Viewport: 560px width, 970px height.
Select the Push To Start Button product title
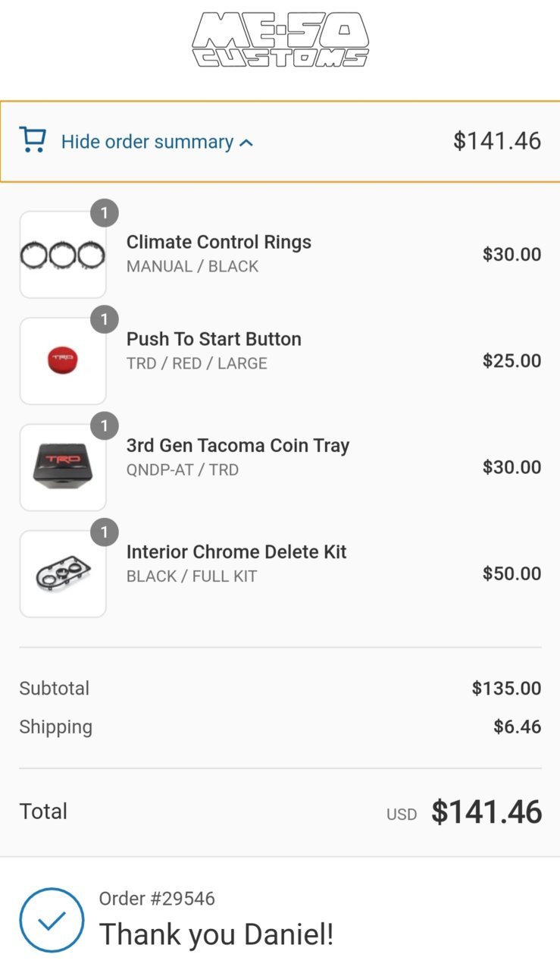[214, 339]
